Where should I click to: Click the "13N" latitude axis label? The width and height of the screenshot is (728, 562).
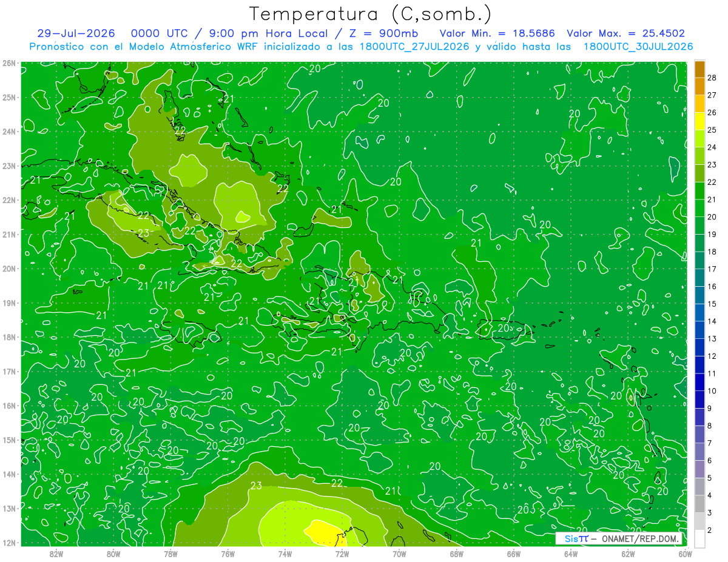tap(9, 508)
